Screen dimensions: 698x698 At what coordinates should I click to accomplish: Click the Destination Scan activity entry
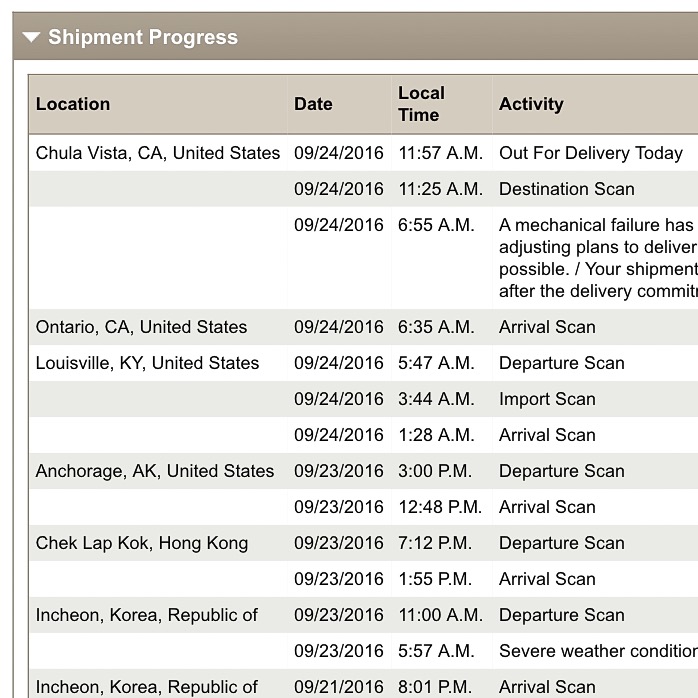567,189
